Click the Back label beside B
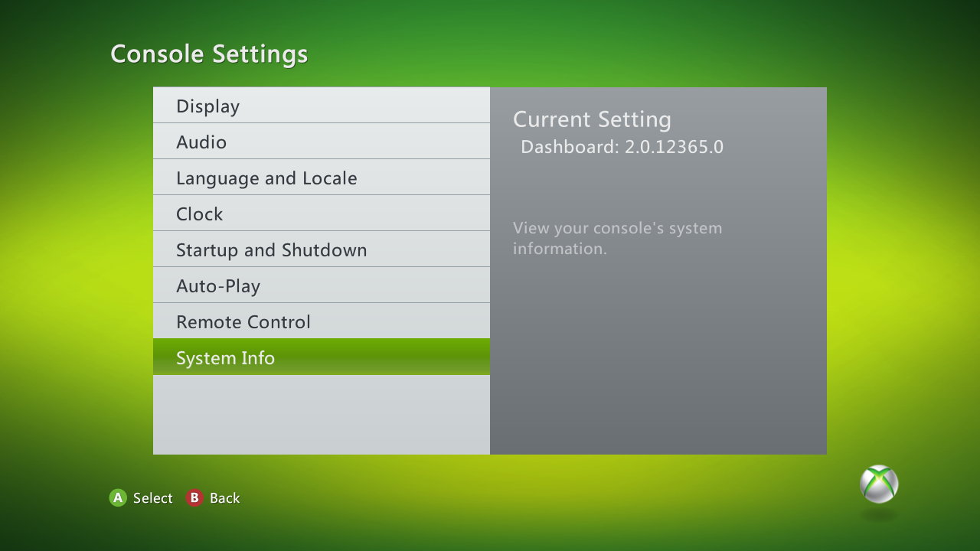This screenshot has height=551, width=980. [225, 498]
